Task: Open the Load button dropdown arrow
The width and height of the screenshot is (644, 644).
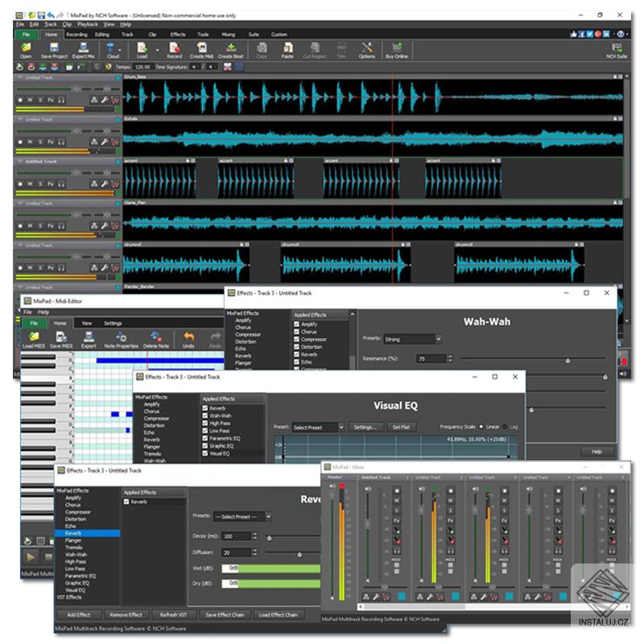Action: tap(157, 50)
